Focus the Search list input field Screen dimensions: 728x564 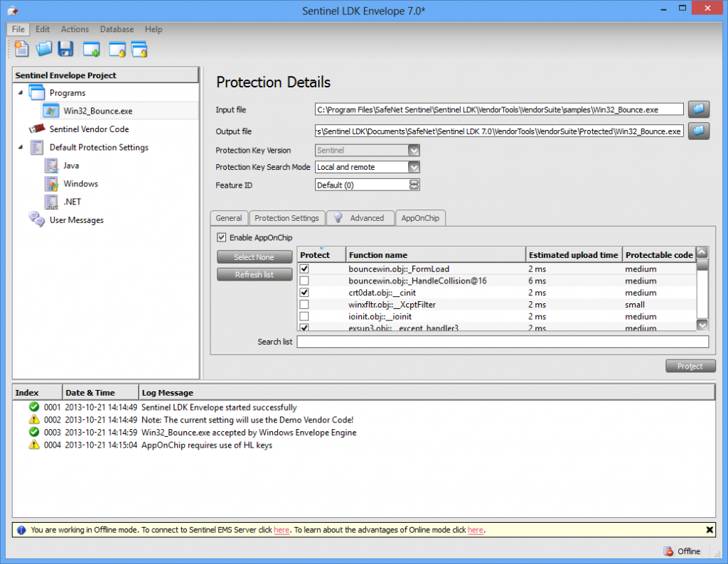503,342
